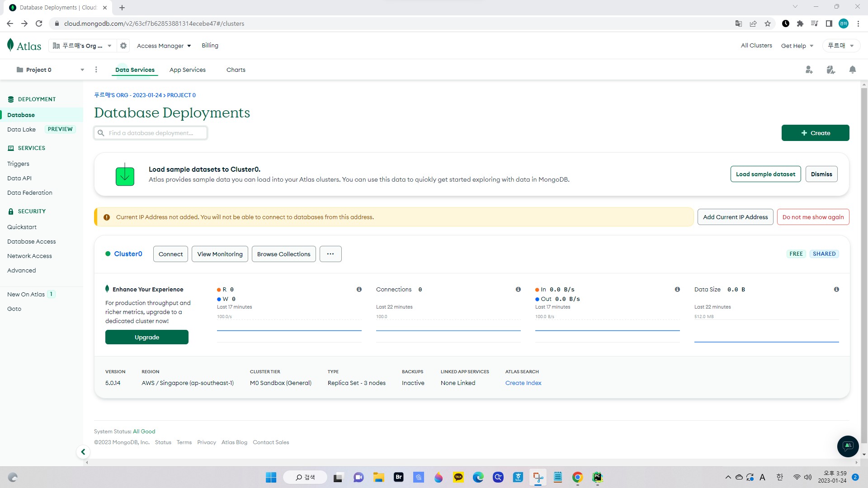Open Data Lake in the sidebar

[x=21, y=129]
